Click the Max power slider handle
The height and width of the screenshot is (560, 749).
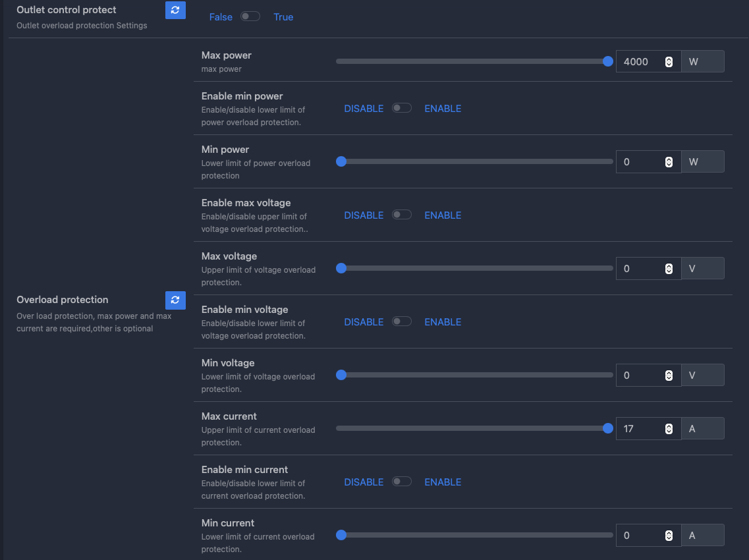click(x=607, y=61)
